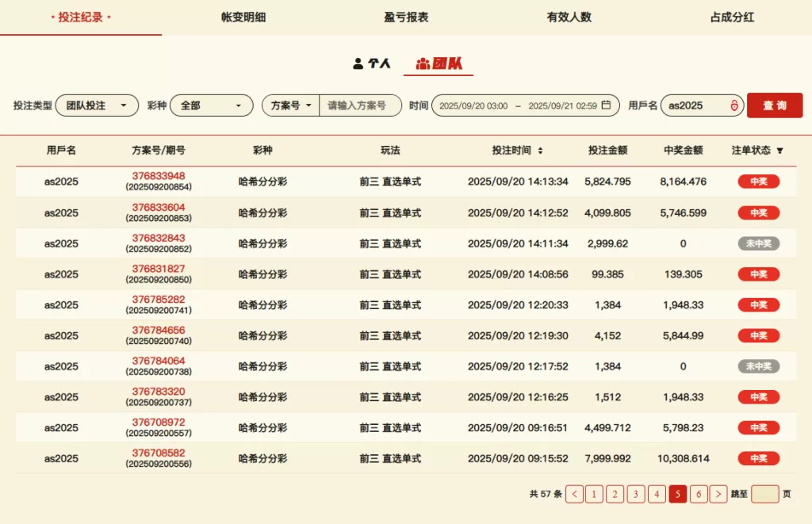Screen dimensions: 812x524
Task: Click the 请输入方案号 input field
Action: coord(360,105)
